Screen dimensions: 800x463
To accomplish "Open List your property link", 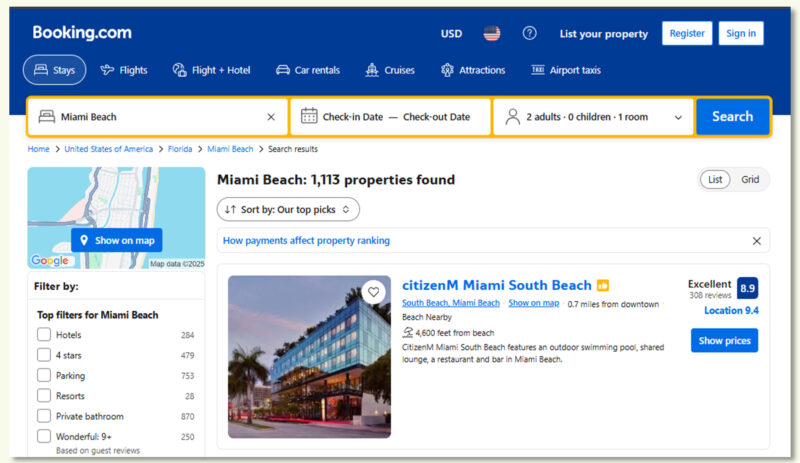I will (x=604, y=34).
